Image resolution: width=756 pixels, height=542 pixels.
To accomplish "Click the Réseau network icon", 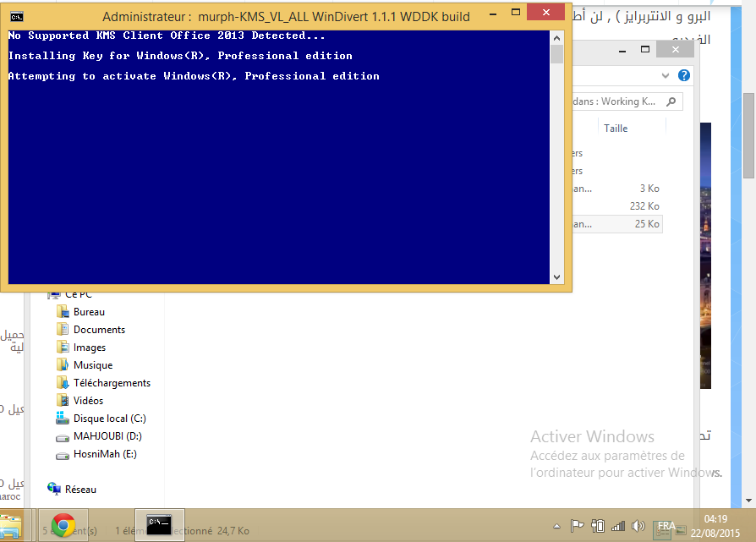I will coord(54,489).
